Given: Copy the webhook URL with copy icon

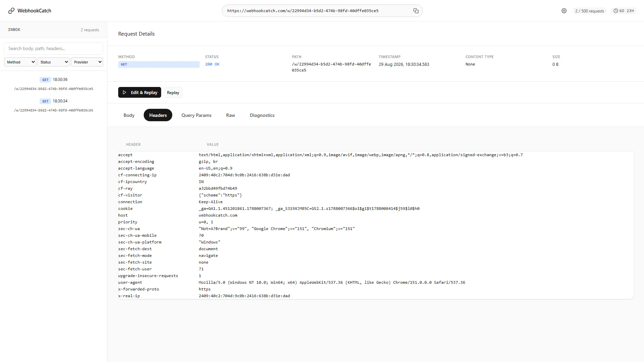Looking at the screenshot, I should tap(416, 11).
